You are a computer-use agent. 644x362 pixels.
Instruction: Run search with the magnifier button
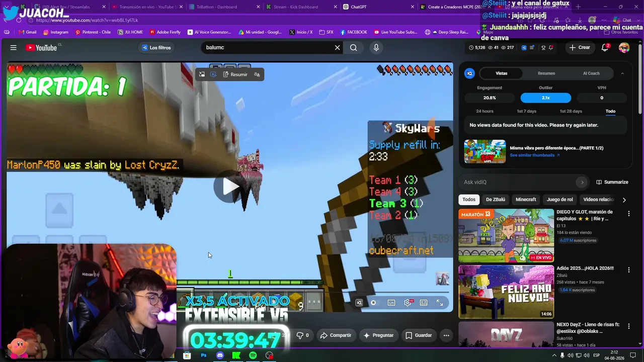coord(354,48)
